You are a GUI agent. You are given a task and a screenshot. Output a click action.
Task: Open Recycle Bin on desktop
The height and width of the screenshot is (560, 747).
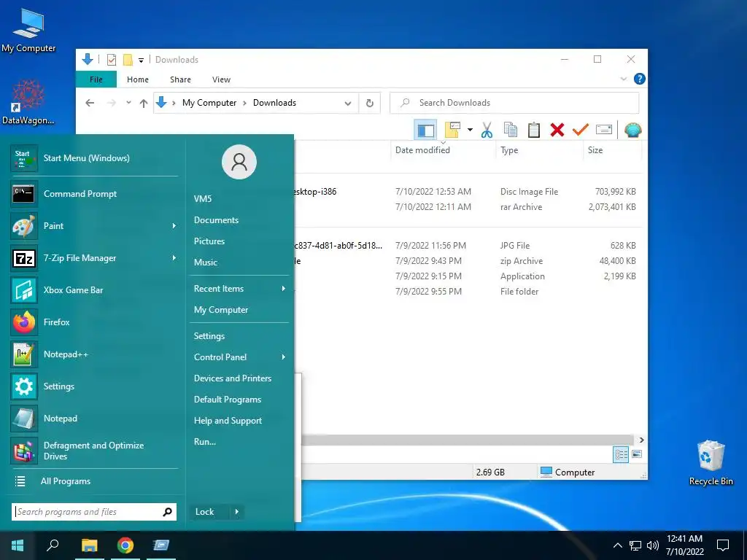pyautogui.click(x=711, y=462)
